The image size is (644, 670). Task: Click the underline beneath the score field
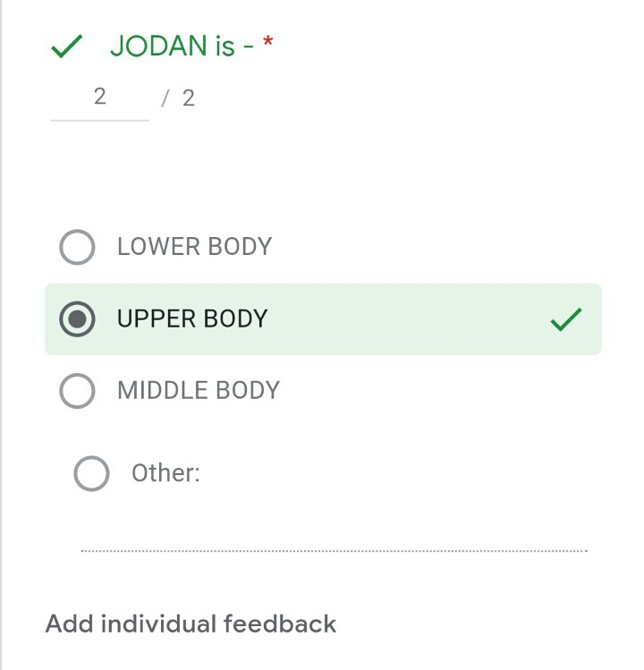[99, 120]
